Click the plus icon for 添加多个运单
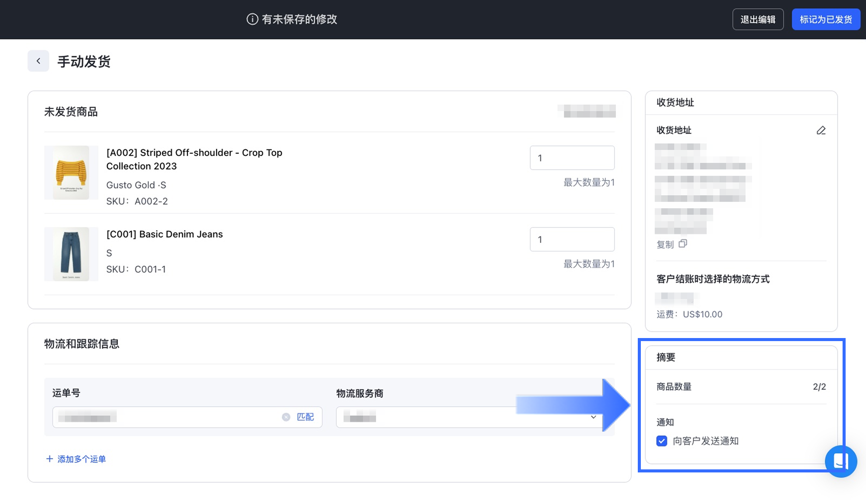 (49, 459)
